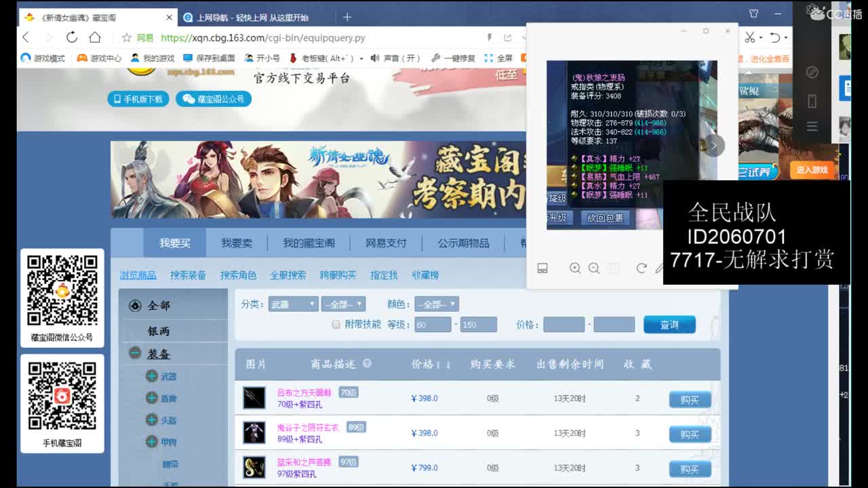This screenshot has width=868, height=488.
Task: Click the 全服搜索 link
Action: click(x=288, y=275)
